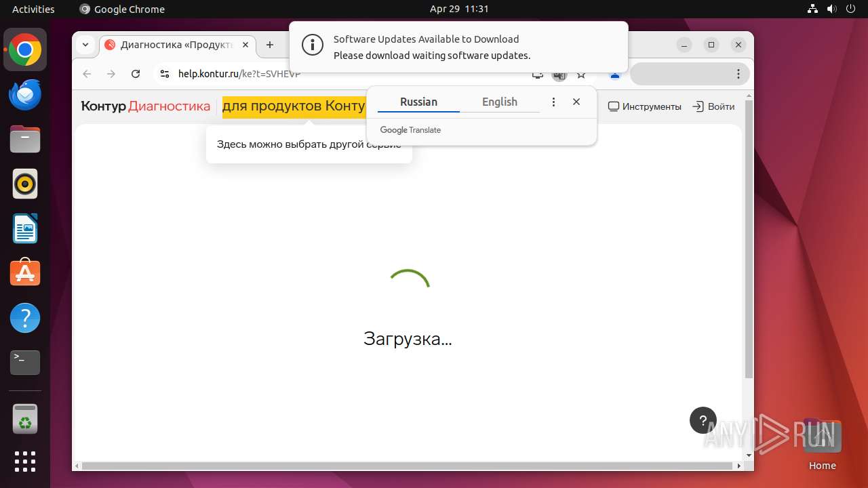This screenshot has height=488, width=868.
Task: Open LibreOffice Writer from the dock
Action: [x=25, y=228]
